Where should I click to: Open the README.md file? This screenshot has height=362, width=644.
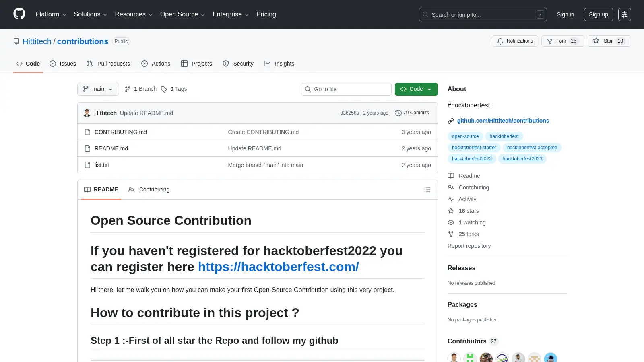tap(111, 148)
